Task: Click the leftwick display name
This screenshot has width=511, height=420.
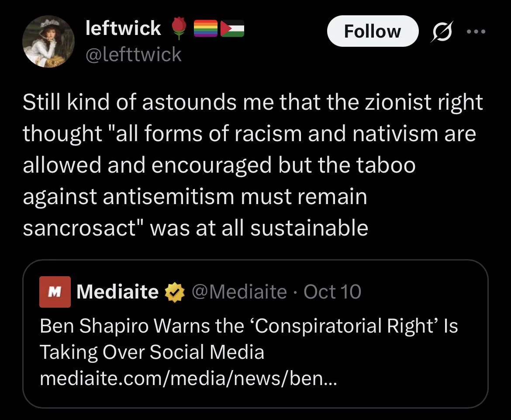Action: click(x=123, y=29)
